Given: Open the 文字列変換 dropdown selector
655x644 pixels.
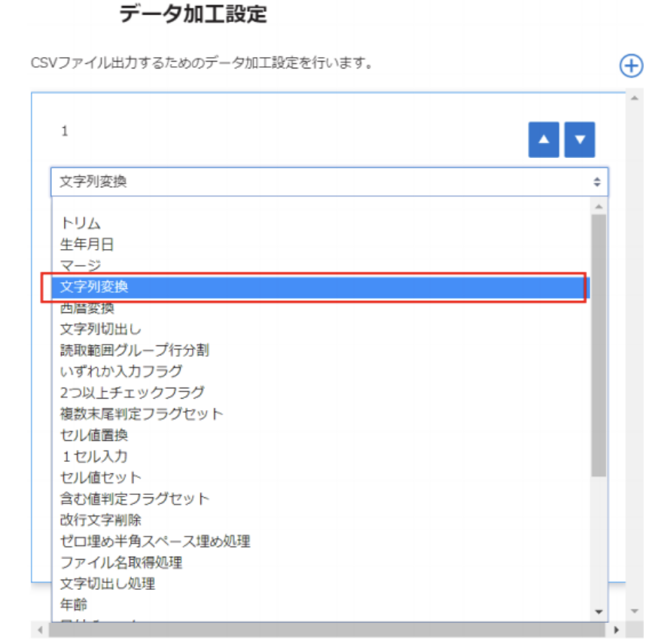Looking at the screenshot, I should pos(329,182).
